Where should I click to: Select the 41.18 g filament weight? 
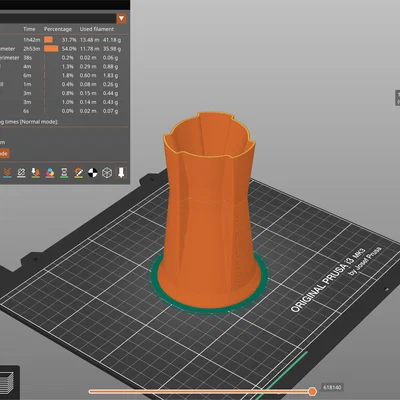click(x=112, y=40)
